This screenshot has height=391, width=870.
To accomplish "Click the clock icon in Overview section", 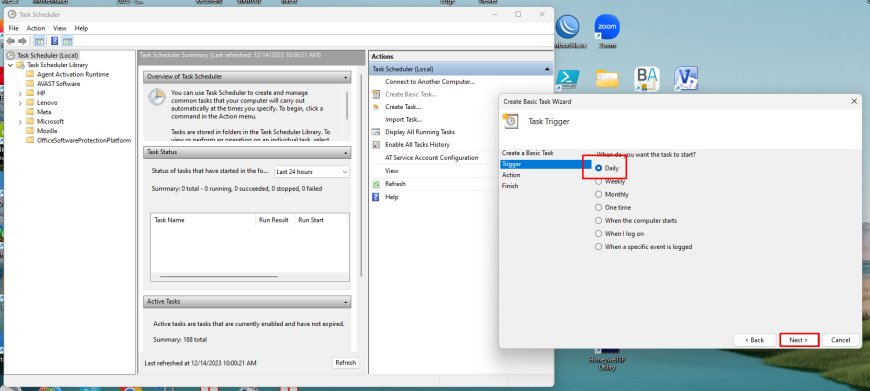I will pyautogui.click(x=156, y=97).
